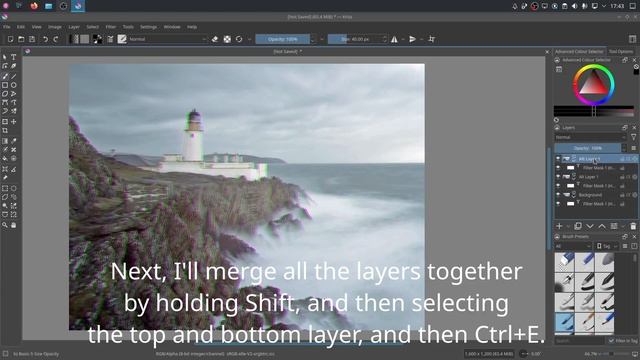Toggle visibility of the bottom Filter Mask
This screenshot has width=640, height=360.
558,204
